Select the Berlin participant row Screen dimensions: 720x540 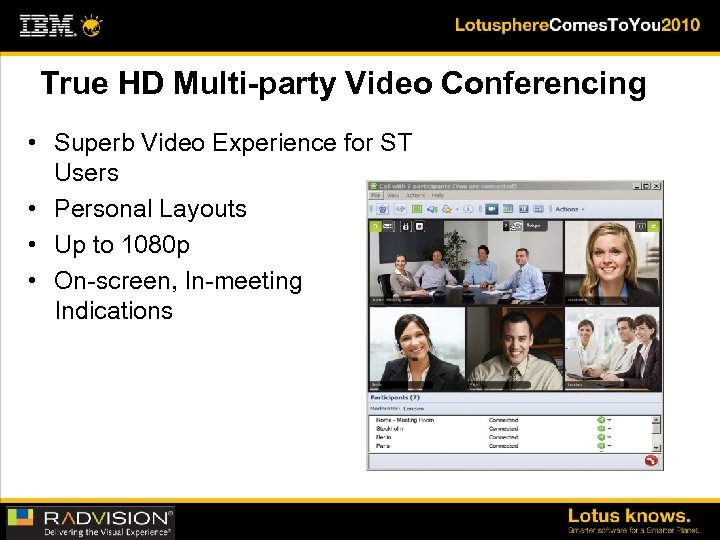512,437
